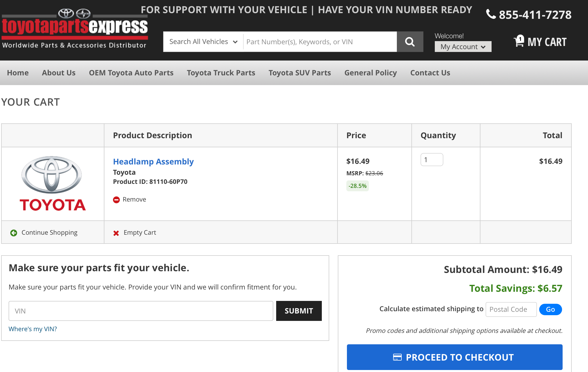
Task: Click the red Remove minus icon
Action: coord(116,200)
